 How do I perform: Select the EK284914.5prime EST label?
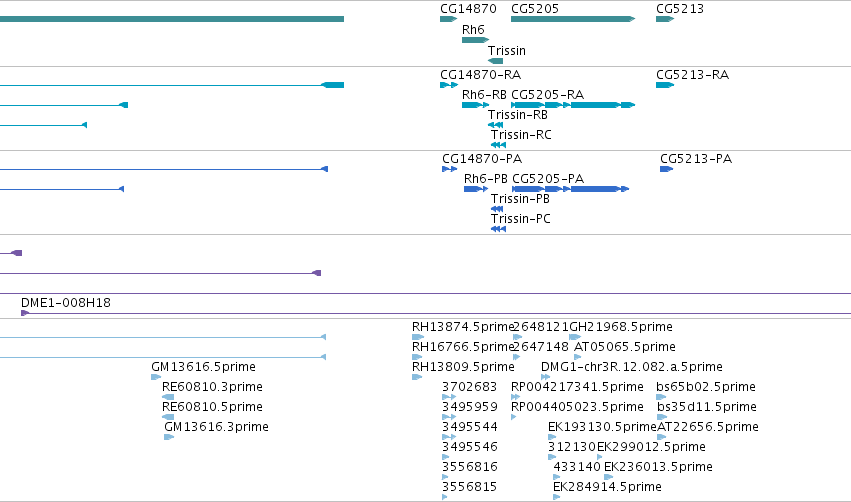(x=607, y=487)
